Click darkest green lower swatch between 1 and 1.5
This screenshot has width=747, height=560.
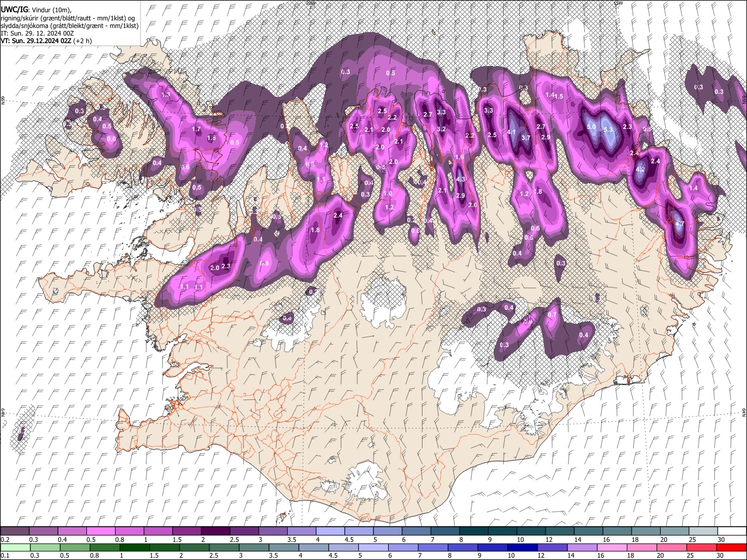134,547
